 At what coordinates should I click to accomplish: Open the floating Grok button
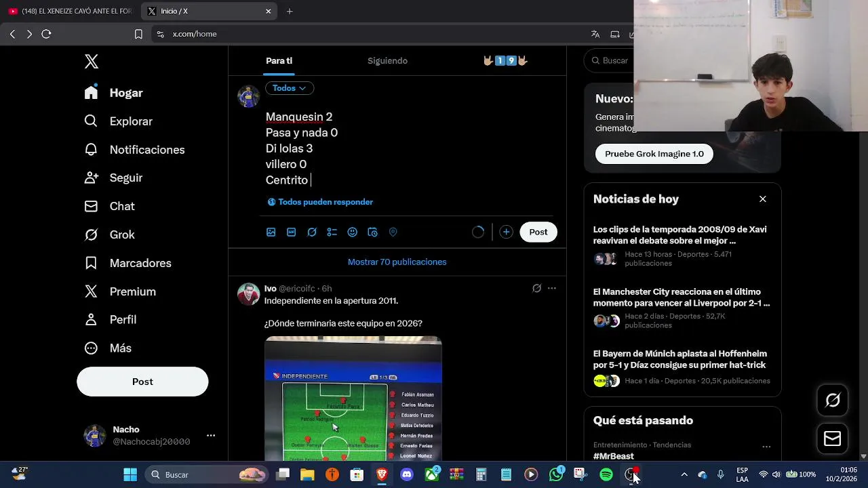coord(833,401)
